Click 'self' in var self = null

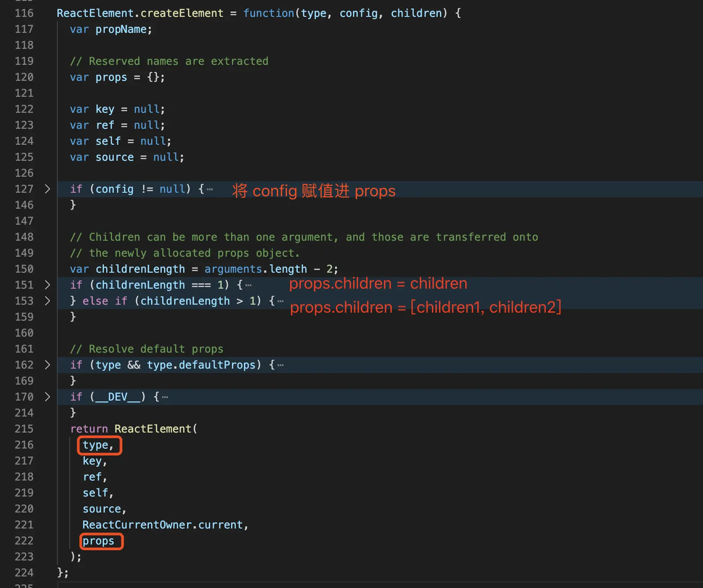click(108, 141)
